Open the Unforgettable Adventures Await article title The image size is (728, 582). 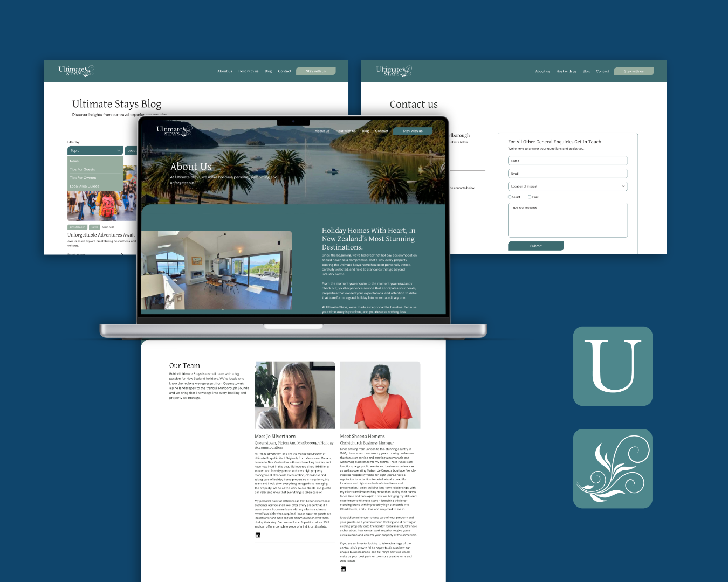[101, 235]
